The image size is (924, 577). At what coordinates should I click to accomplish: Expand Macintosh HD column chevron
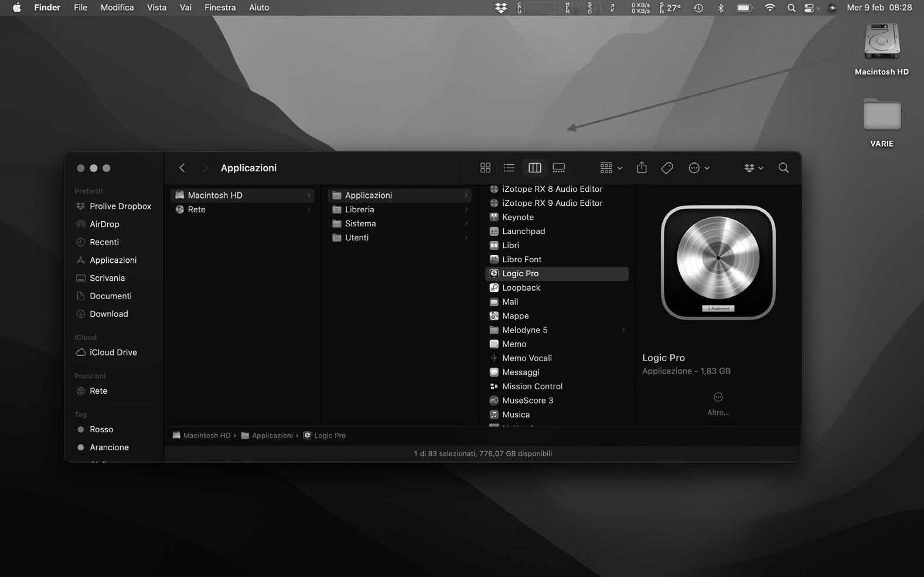click(x=309, y=195)
